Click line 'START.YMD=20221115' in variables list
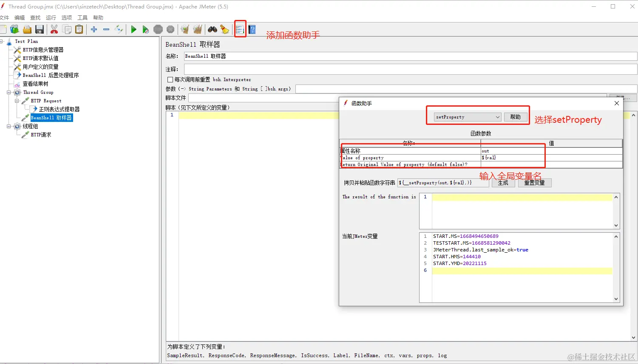This screenshot has height=364, width=638. (x=459, y=263)
